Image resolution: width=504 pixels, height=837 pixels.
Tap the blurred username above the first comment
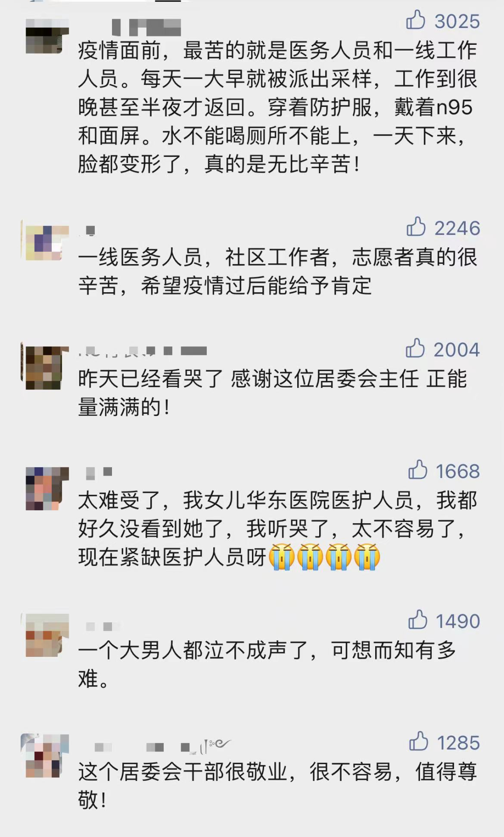coord(146,28)
